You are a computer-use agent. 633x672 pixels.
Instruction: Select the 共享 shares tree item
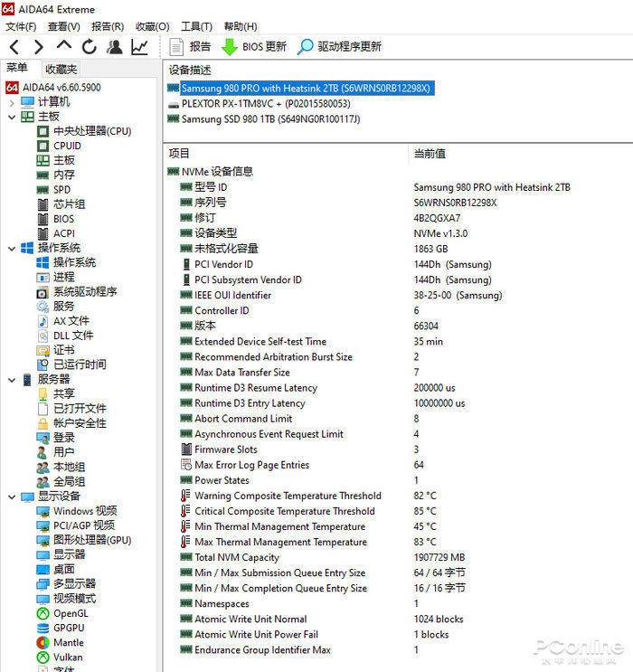[x=56, y=393]
